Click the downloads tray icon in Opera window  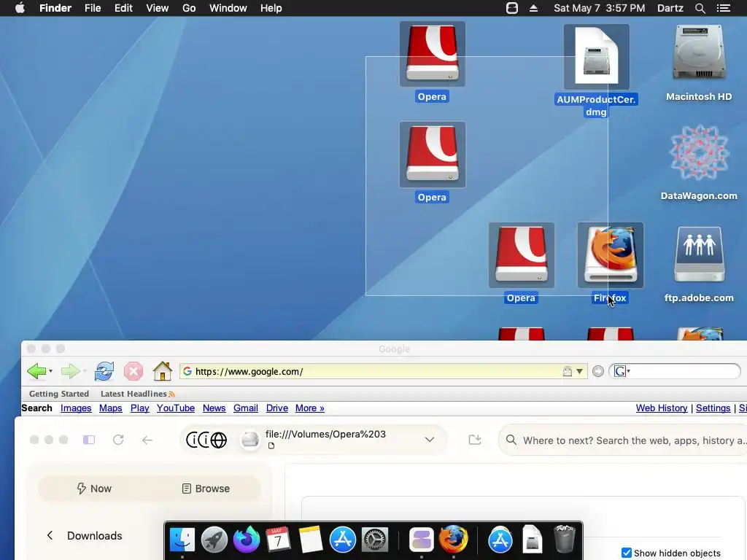point(474,440)
